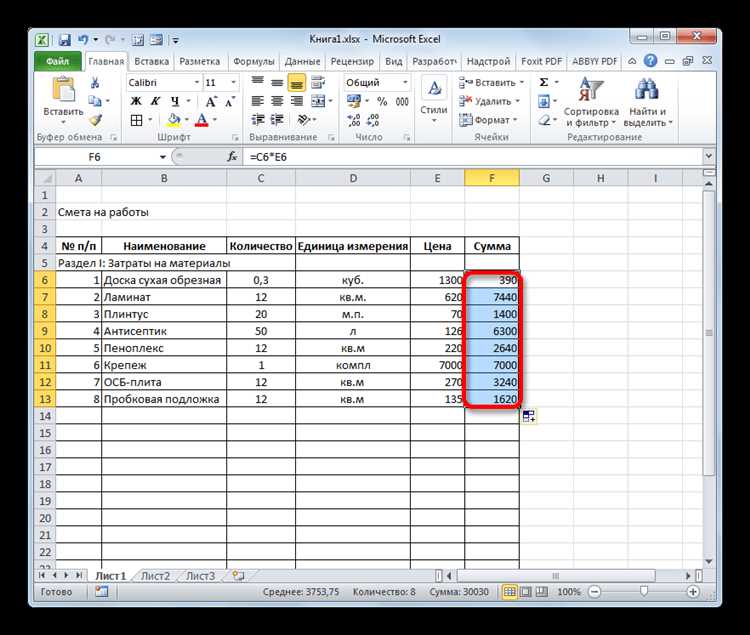
Task: Click the Help question mark icon
Action: tap(650, 61)
